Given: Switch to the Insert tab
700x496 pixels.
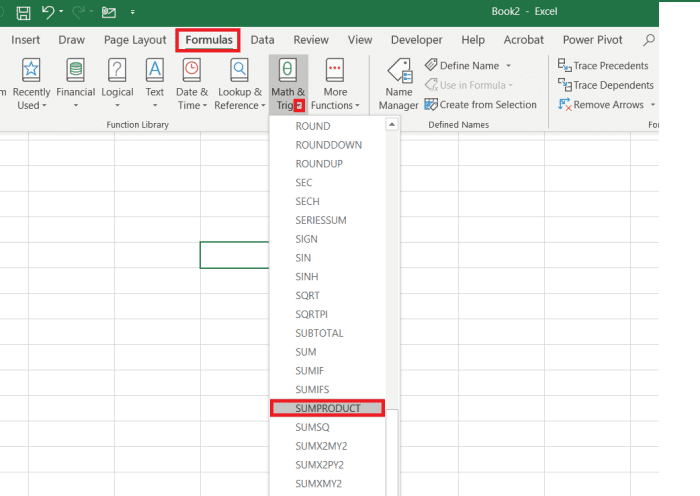Looking at the screenshot, I should 25,40.
